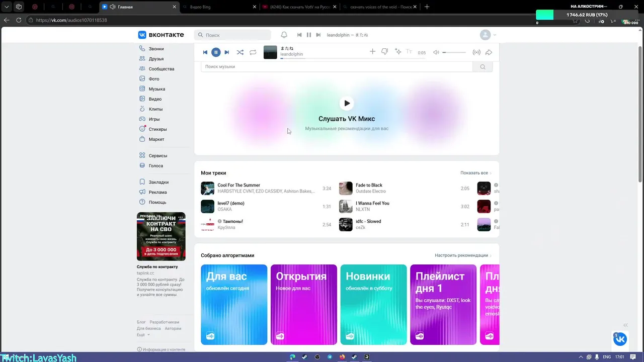Pause playback in the music player bar

(x=216, y=52)
